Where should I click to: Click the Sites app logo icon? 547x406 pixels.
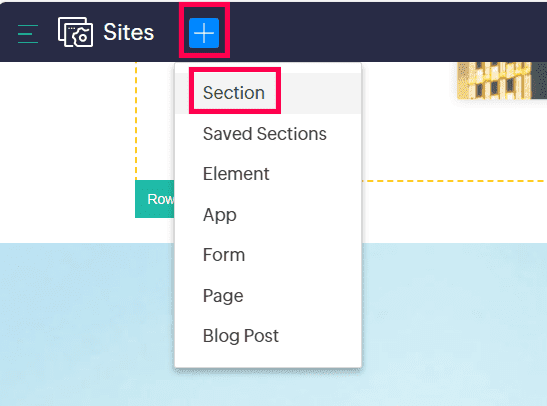tap(75, 32)
